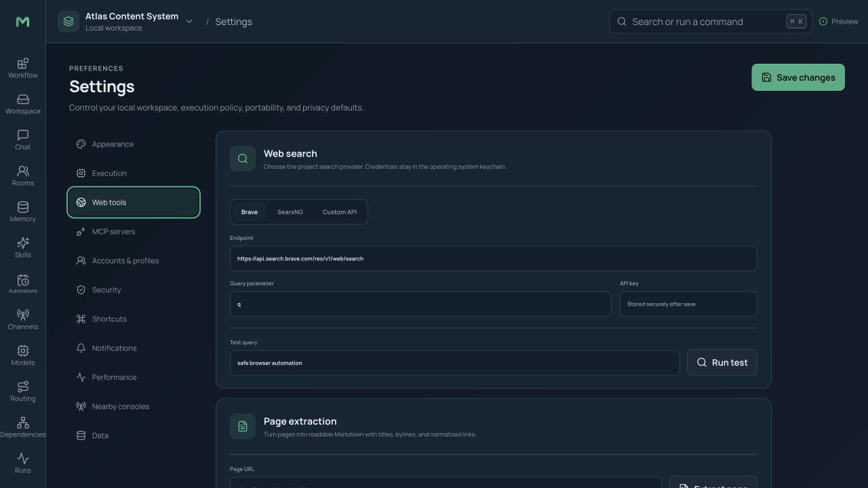This screenshot has height=488, width=868.
Task: Go to Rooms in sidebar
Action: click(x=22, y=176)
